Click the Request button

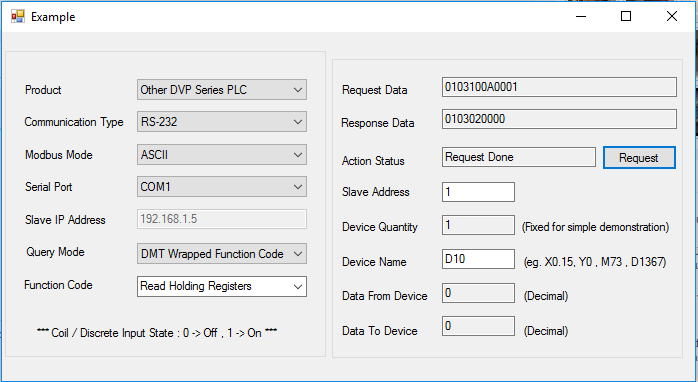click(x=639, y=158)
